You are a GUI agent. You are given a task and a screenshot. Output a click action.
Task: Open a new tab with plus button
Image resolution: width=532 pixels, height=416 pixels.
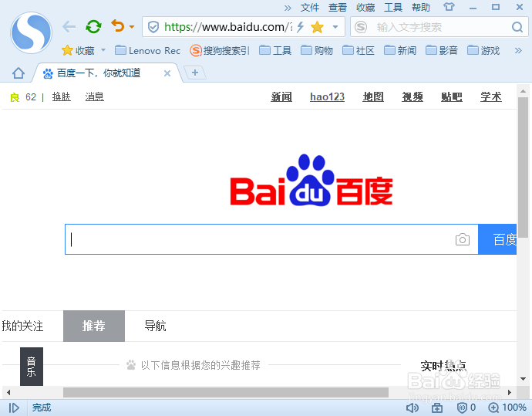pyautogui.click(x=195, y=73)
